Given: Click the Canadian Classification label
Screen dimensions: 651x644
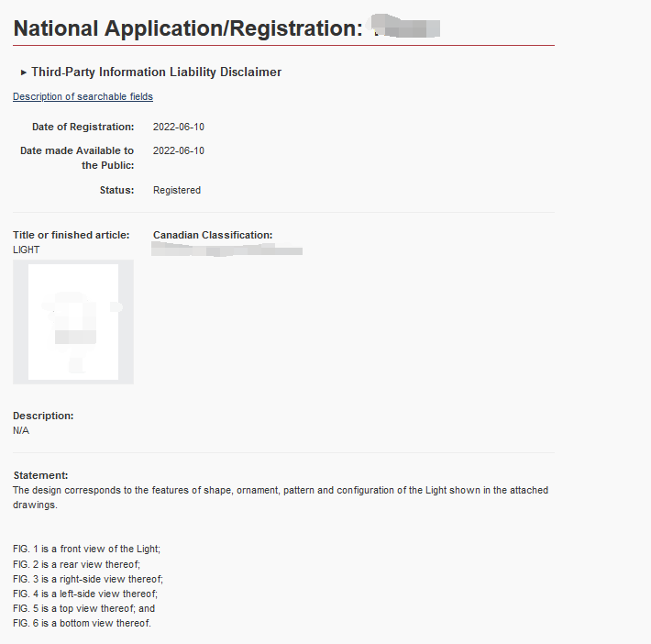Looking at the screenshot, I should [x=213, y=235].
